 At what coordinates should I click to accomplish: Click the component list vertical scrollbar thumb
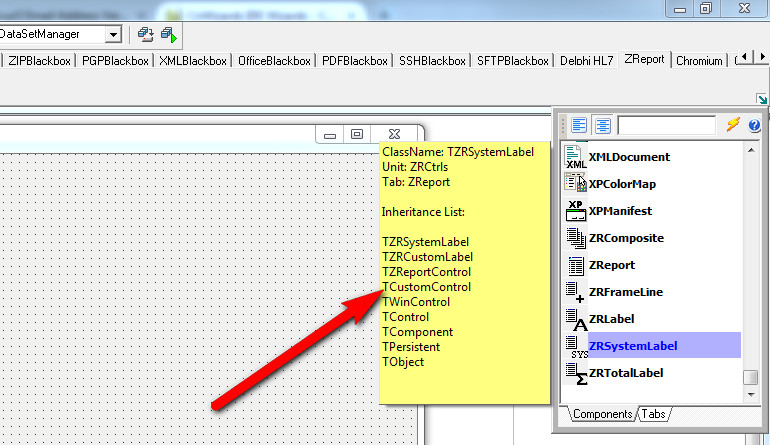pyautogui.click(x=749, y=377)
